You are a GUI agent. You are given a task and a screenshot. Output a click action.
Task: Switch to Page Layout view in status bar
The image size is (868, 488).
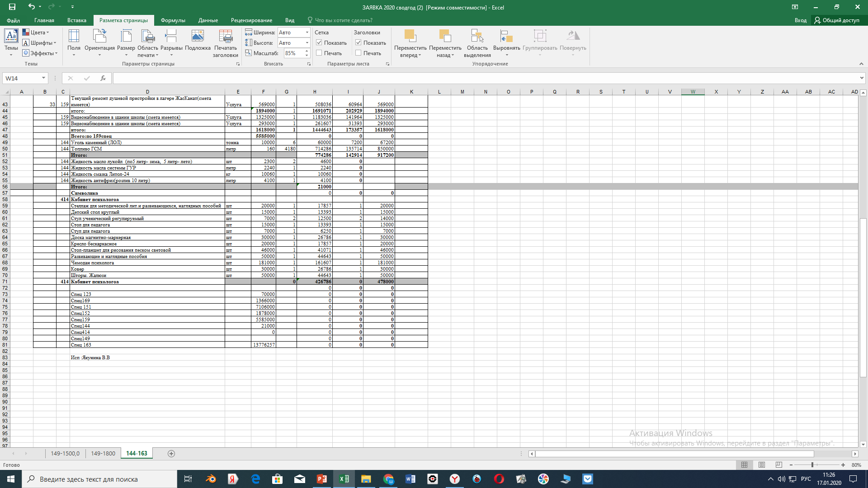762,465
